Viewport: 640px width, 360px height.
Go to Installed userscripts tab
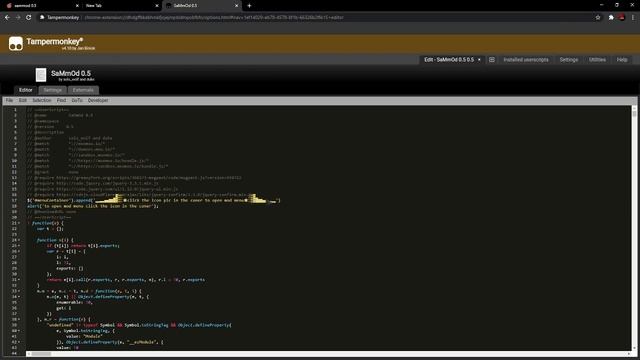(x=526, y=60)
